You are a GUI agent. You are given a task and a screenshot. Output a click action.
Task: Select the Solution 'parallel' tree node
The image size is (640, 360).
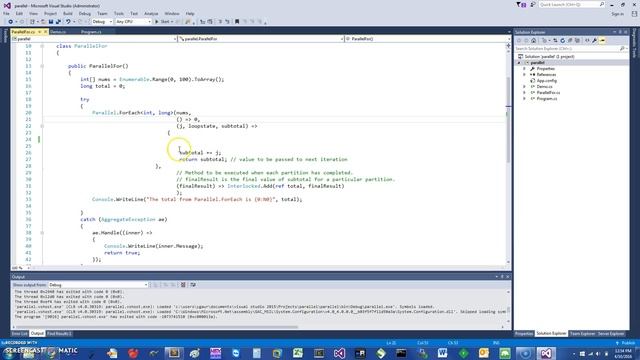pos(546,56)
